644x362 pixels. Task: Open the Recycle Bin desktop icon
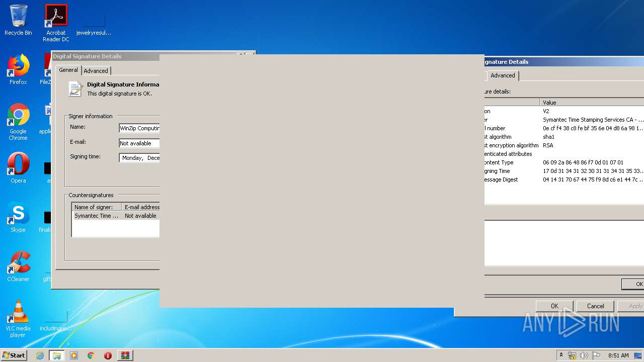click(18, 20)
